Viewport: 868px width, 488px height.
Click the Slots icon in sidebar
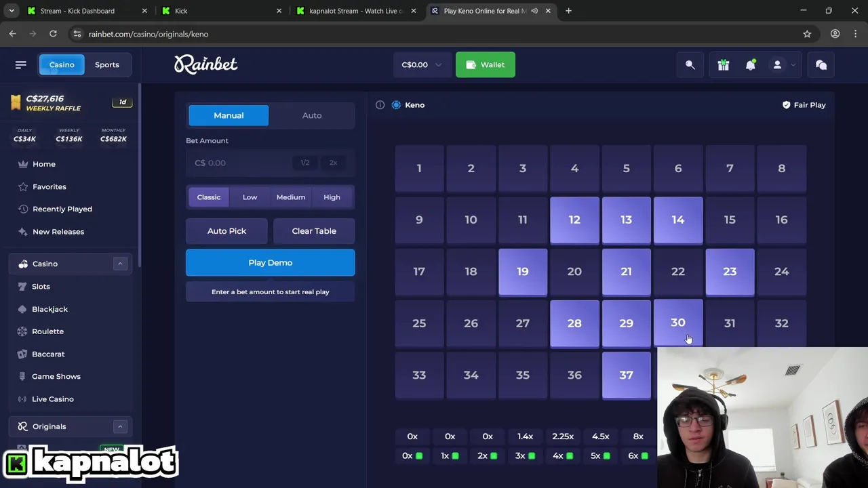pos(23,286)
